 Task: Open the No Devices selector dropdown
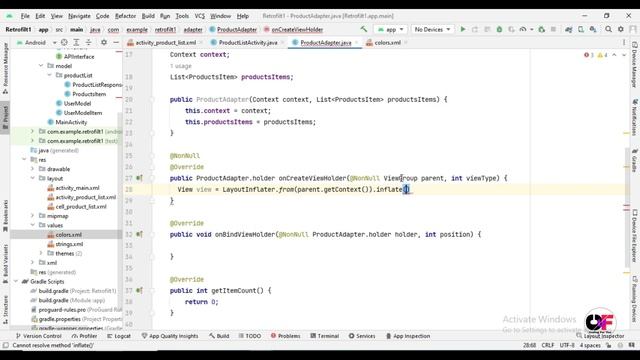tap(432, 29)
